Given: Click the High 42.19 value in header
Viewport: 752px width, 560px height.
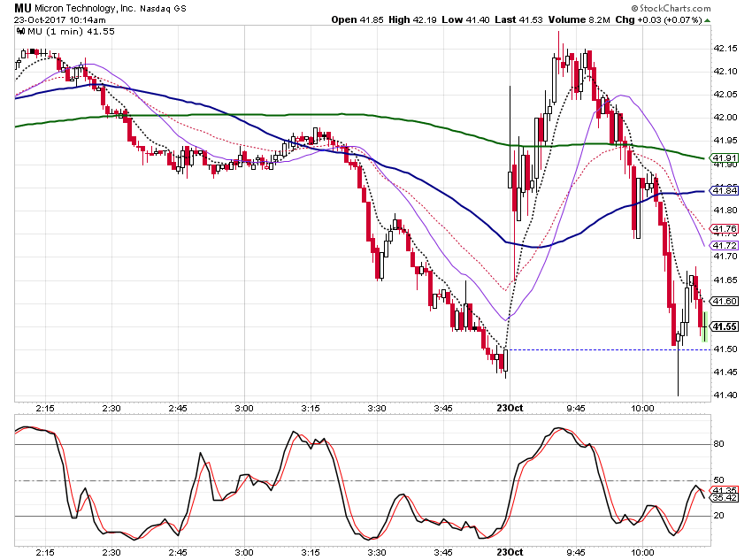Looking at the screenshot, I should tap(412, 19).
